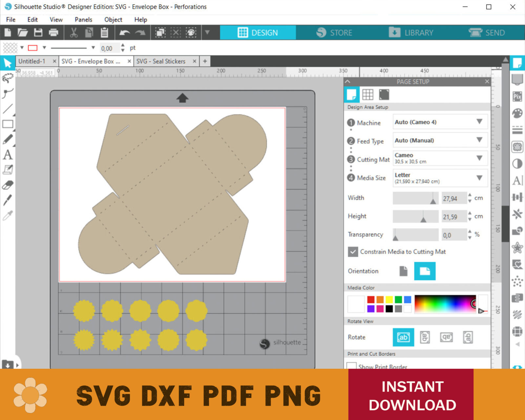Open the File menu

pos(10,20)
